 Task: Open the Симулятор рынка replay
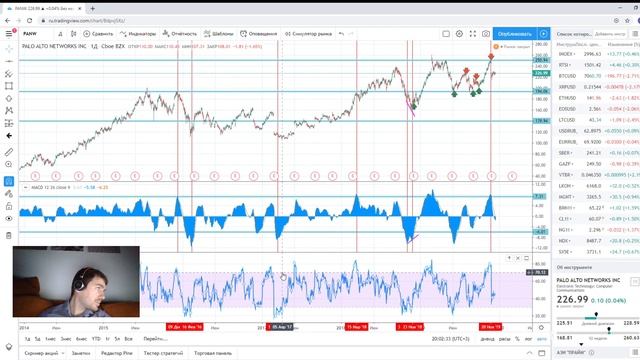pyautogui.click(x=308, y=33)
